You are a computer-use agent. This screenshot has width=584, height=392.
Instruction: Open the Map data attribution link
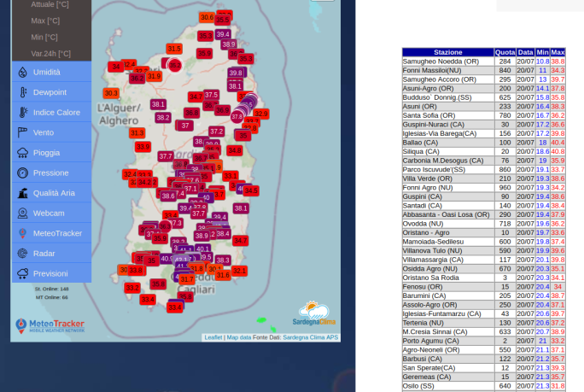[239, 337]
